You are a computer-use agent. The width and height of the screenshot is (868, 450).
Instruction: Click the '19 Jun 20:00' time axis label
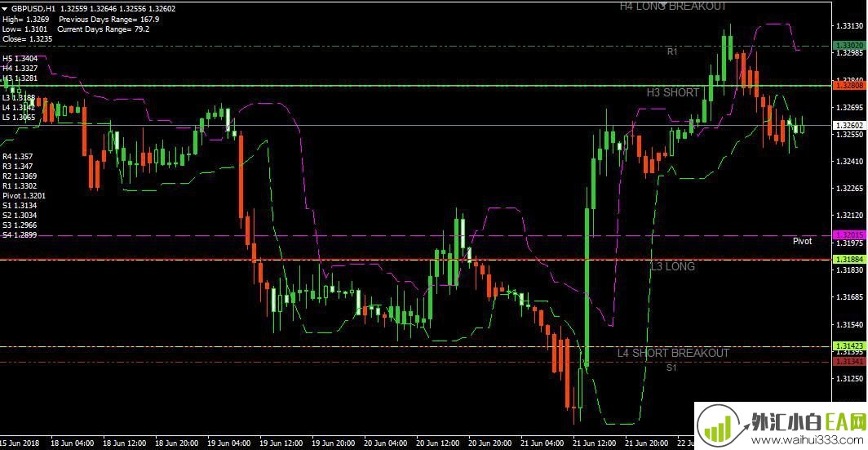(x=334, y=444)
